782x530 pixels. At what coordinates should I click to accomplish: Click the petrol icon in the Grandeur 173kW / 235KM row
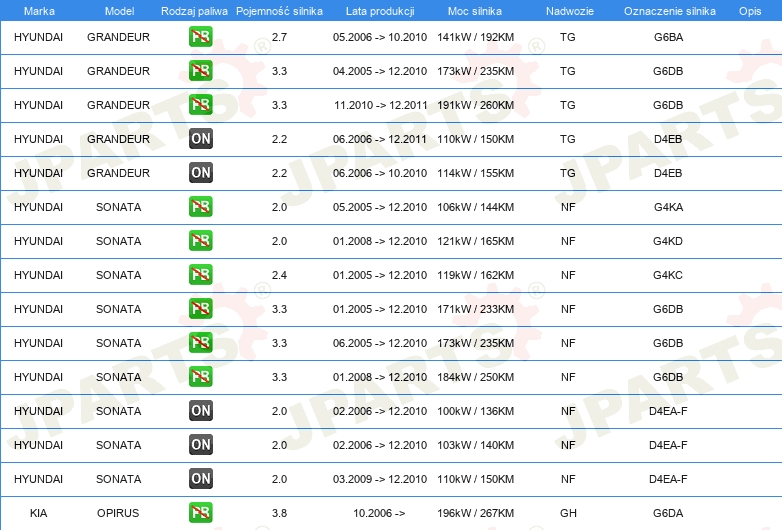(x=200, y=70)
